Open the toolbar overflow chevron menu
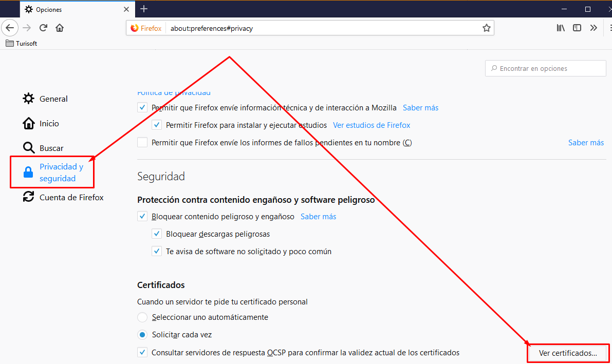 [594, 28]
